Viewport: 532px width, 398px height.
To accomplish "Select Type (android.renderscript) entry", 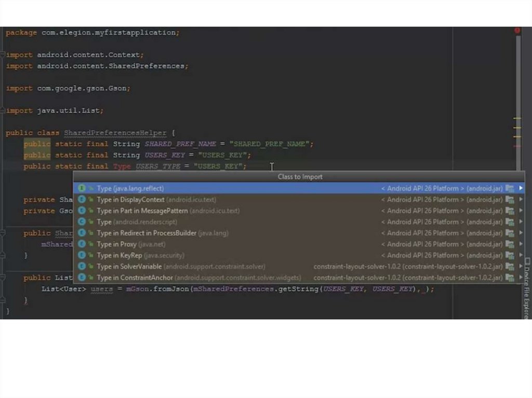I will click(299, 222).
